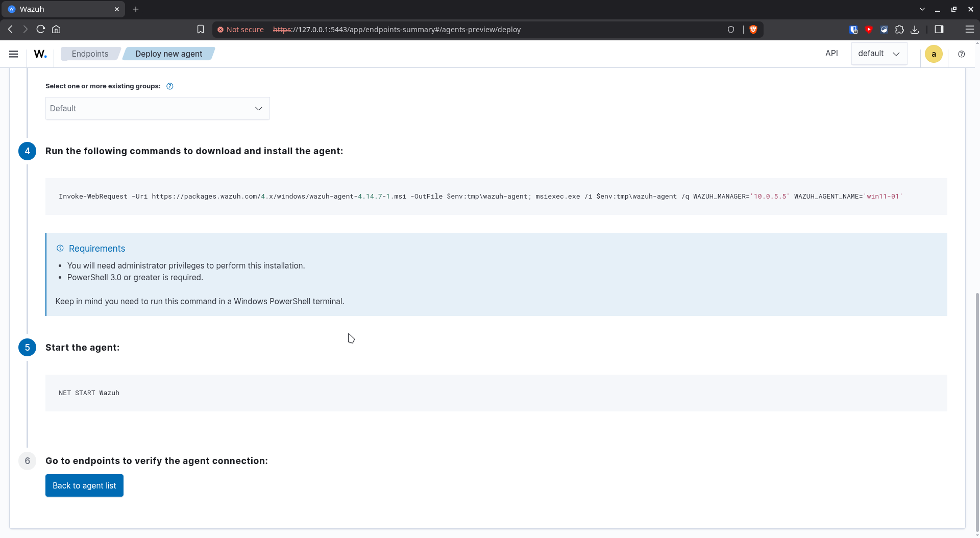
Task: Click the page vertical scrollbar
Action: [x=977, y=411]
